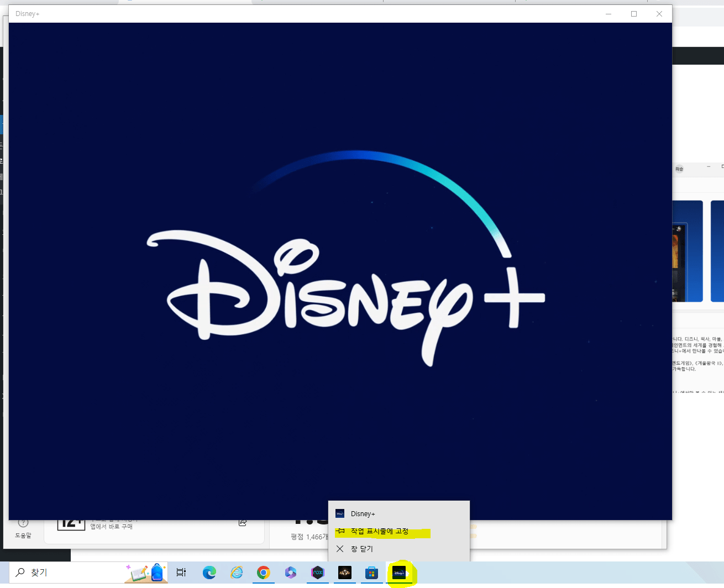Open Microsoft Edge from the taskbar

pyautogui.click(x=209, y=573)
